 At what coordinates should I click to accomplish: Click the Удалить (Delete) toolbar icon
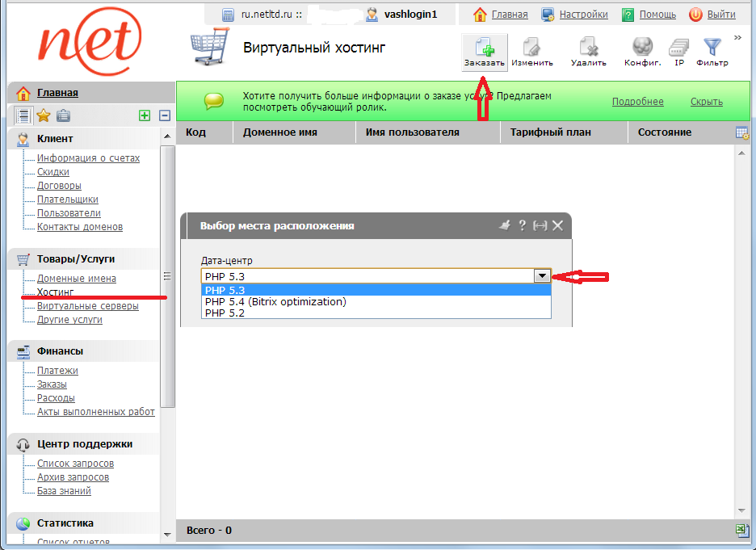point(588,51)
